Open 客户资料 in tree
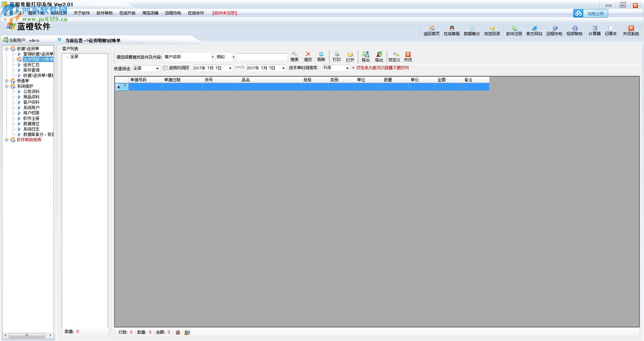The image size is (644, 341). 31,102
